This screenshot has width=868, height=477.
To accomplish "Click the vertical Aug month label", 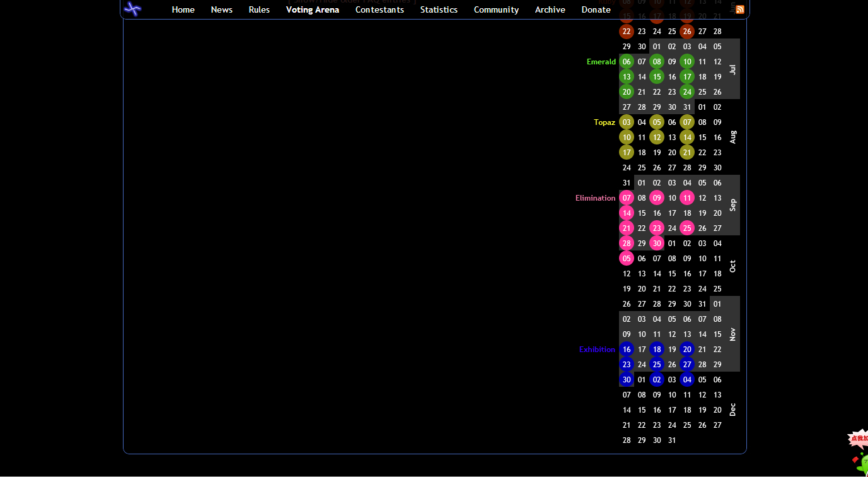I will tap(732, 137).
